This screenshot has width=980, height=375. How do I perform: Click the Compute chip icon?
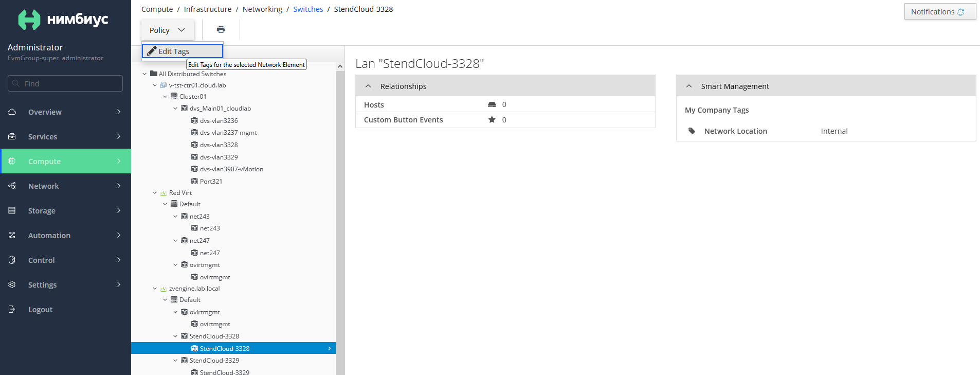12,161
